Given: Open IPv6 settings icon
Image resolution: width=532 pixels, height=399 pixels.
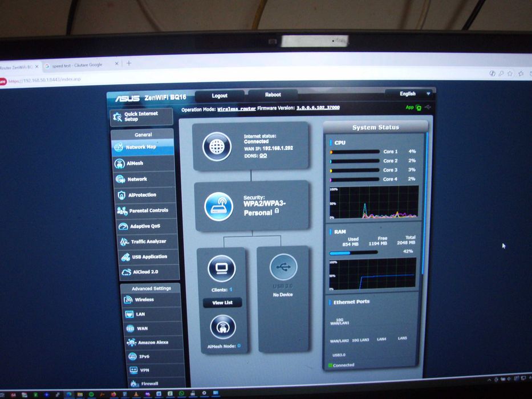Looking at the screenshot, I should (132, 356).
